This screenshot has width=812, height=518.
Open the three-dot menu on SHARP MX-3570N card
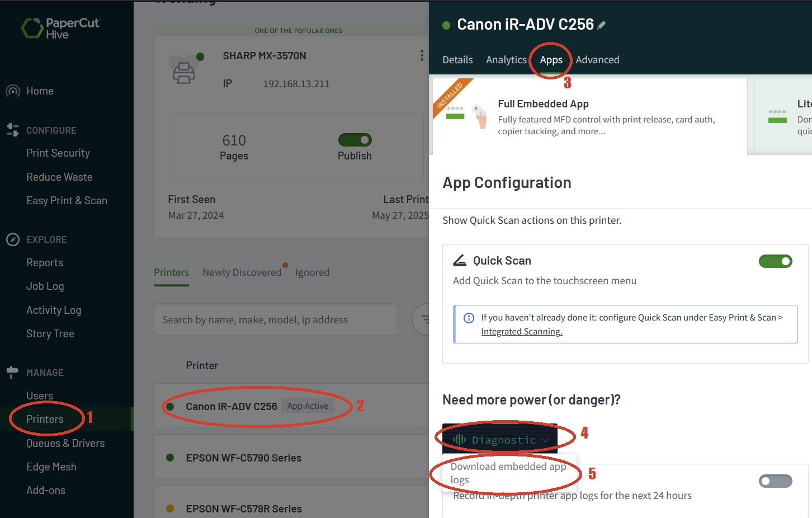tap(422, 55)
